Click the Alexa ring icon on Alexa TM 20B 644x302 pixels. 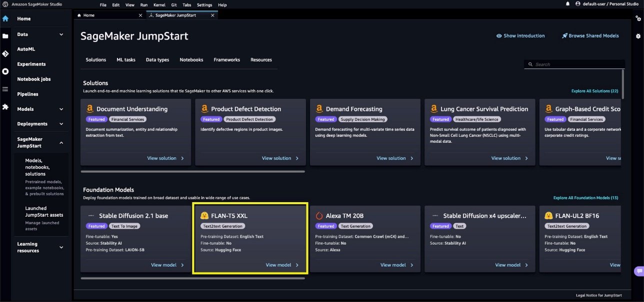coord(319,216)
